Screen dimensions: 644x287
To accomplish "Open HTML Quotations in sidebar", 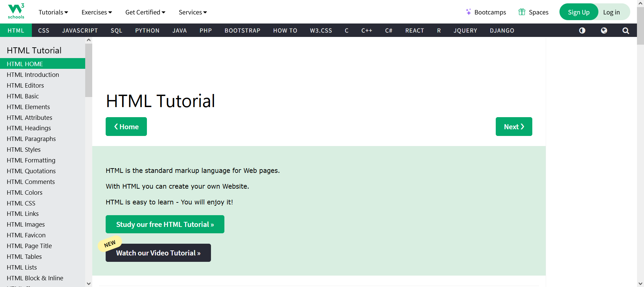I will [x=43, y=171].
